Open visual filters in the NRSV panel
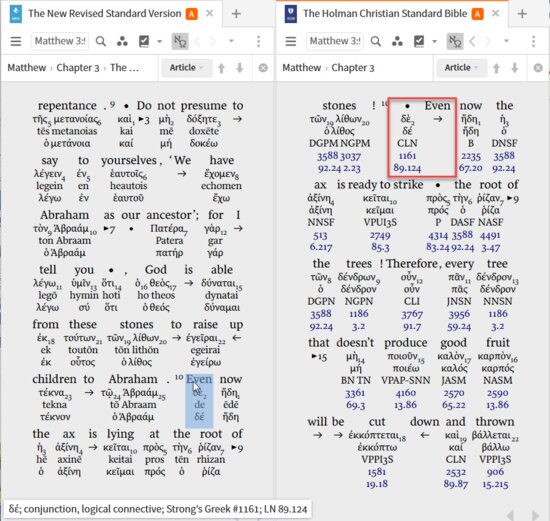550x521 pixels. point(122,41)
